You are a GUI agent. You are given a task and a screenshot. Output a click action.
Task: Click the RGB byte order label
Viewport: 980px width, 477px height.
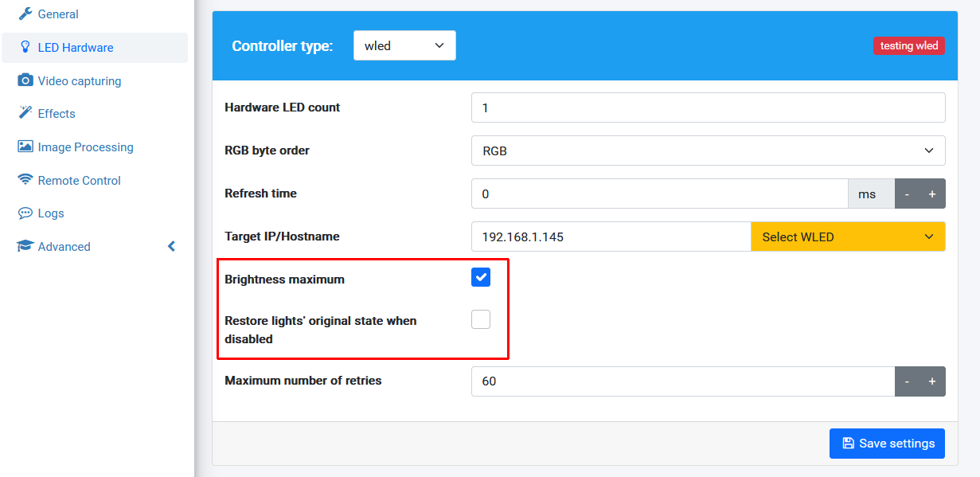click(x=267, y=151)
